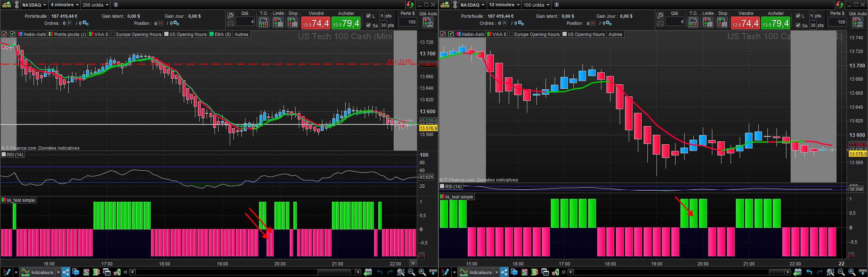
Task: Click blue share icon in 4 minutes chart toolbar
Action: (x=66, y=272)
